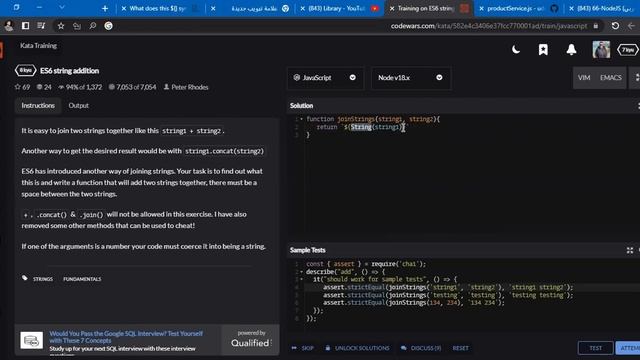Click the Google icon in the toolbar
The height and width of the screenshot is (360, 640).
[108, 26]
